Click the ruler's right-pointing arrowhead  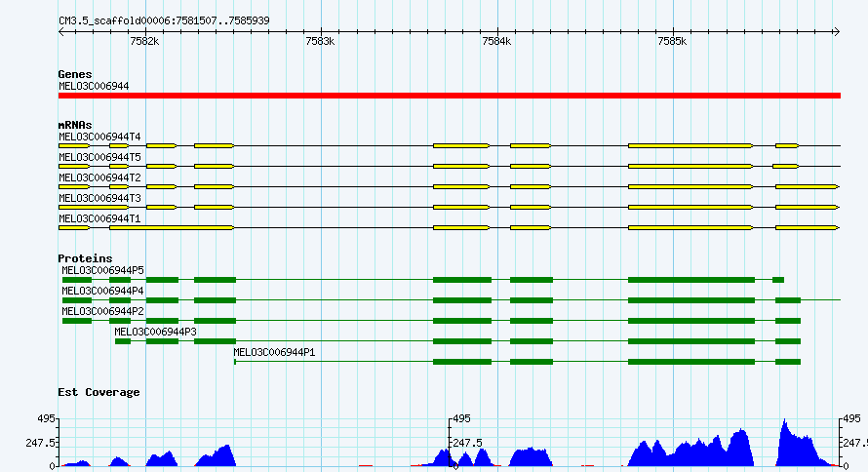coord(837,32)
